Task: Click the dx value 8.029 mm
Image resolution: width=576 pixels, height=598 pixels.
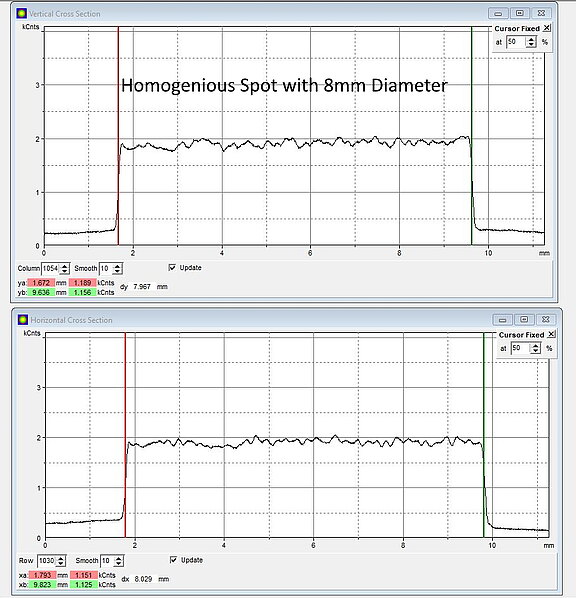Action: tap(143, 579)
